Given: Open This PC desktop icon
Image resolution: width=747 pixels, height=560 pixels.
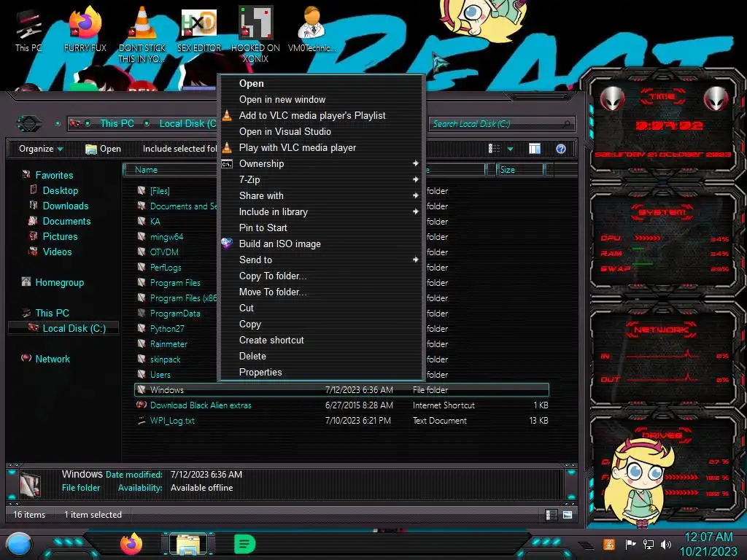Looking at the screenshot, I should click(28, 29).
